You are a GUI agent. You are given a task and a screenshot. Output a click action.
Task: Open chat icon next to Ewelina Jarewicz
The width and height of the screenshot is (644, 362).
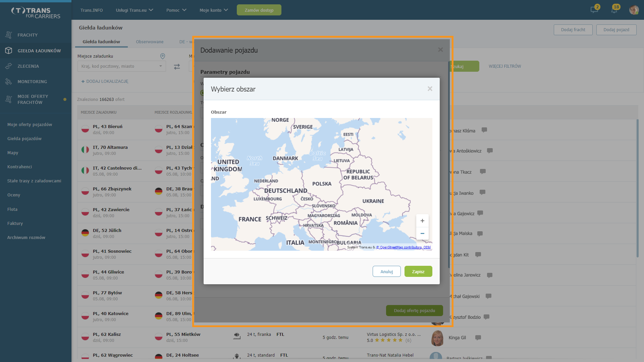point(489,275)
